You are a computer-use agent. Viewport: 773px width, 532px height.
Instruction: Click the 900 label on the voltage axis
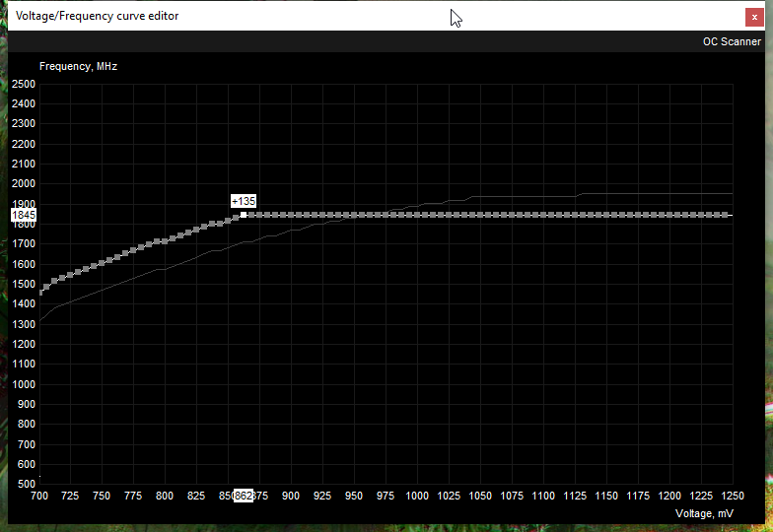291,496
